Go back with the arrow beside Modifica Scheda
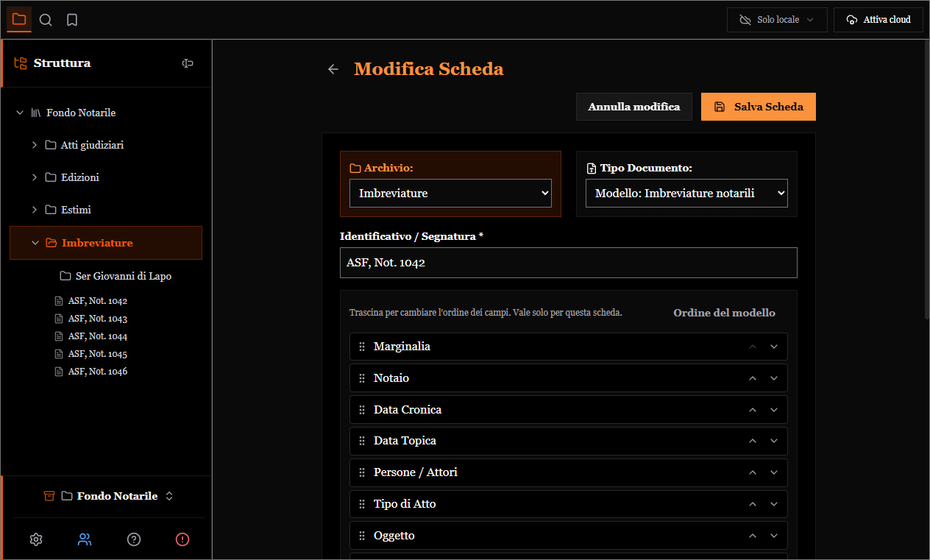930x560 pixels. [333, 69]
